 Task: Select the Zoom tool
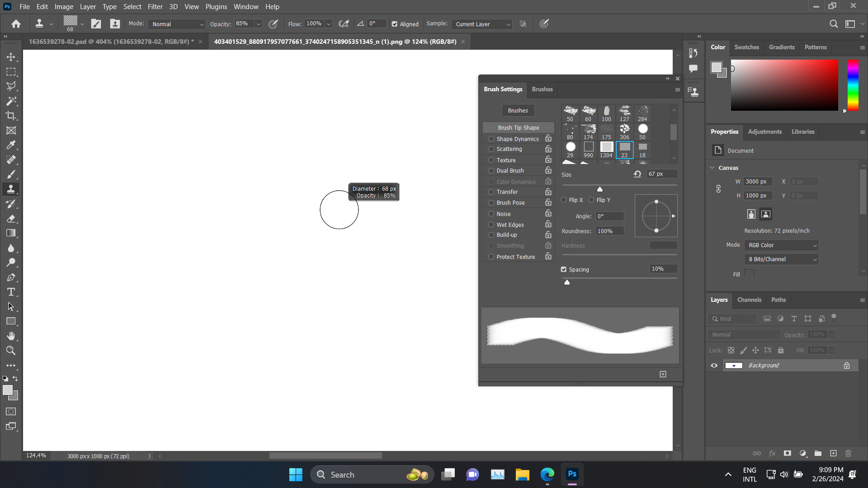pos(11,351)
